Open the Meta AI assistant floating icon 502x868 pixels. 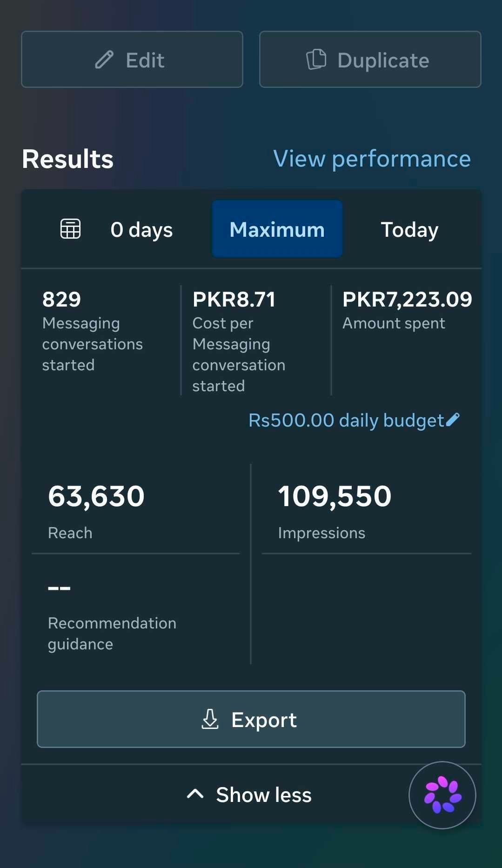pos(442,795)
